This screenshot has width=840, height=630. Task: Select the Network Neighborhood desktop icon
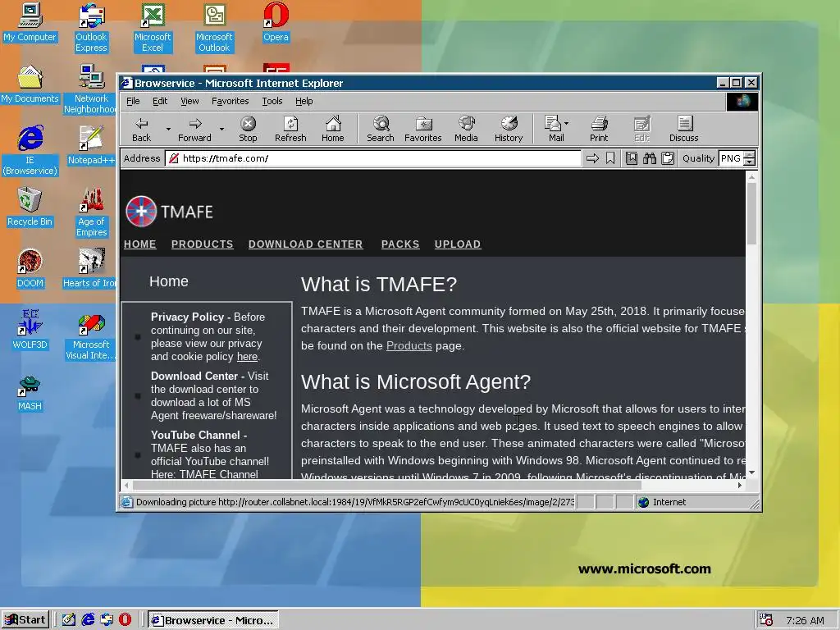(90, 89)
